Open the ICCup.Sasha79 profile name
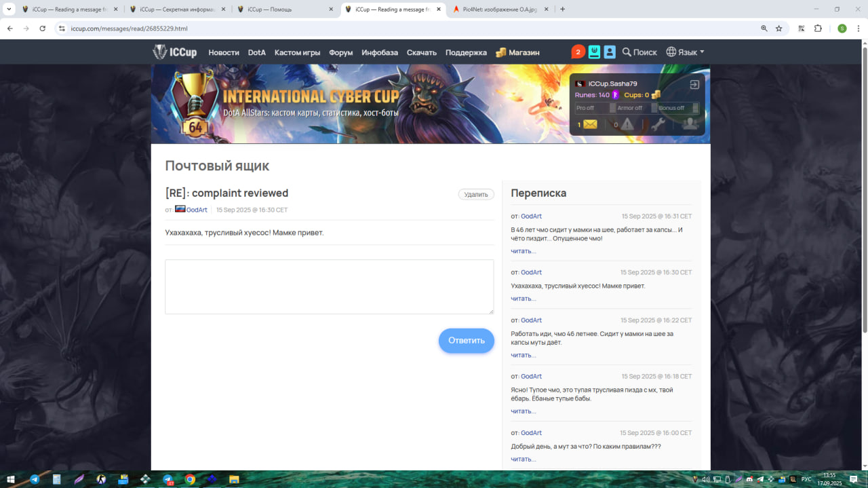 point(612,83)
